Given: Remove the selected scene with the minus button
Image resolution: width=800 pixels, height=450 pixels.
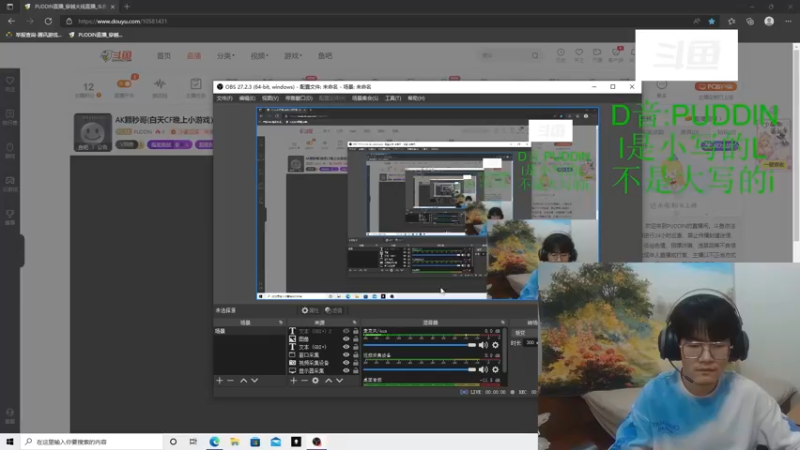Looking at the screenshot, I should [x=230, y=381].
